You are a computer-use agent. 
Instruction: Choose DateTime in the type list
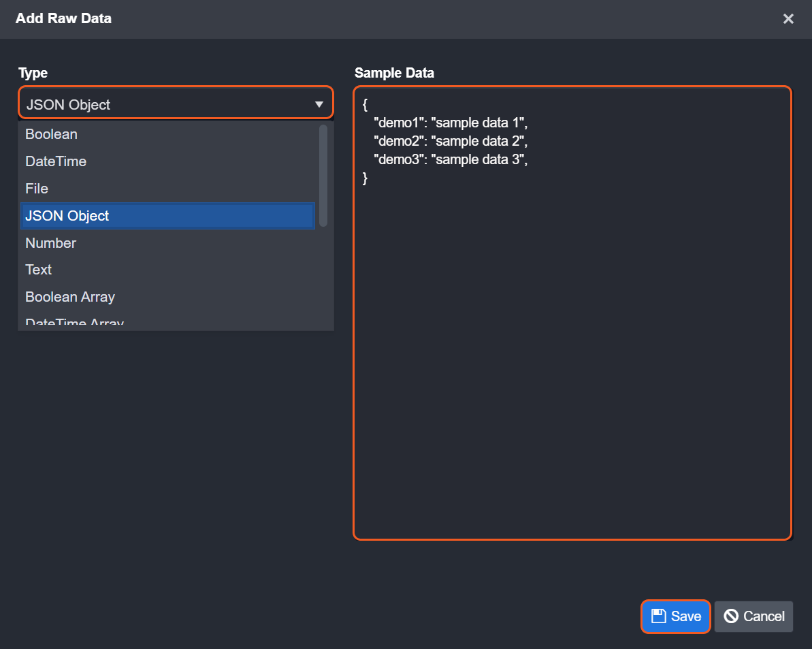point(56,161)
